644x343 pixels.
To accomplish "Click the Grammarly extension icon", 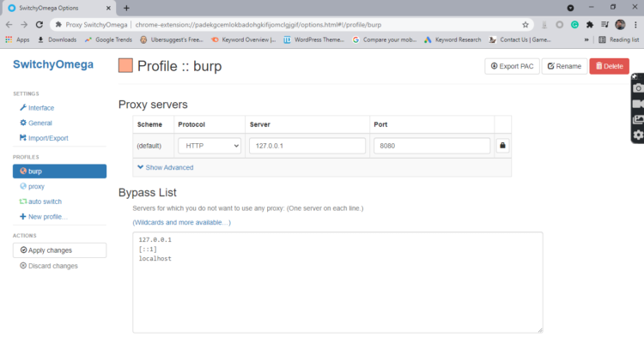I will 574,25.
